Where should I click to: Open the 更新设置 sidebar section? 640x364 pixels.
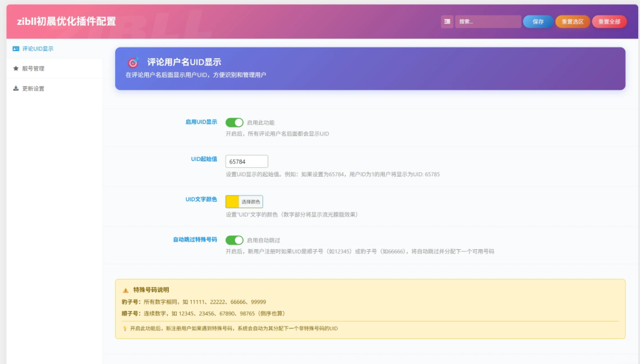point(54,89)
